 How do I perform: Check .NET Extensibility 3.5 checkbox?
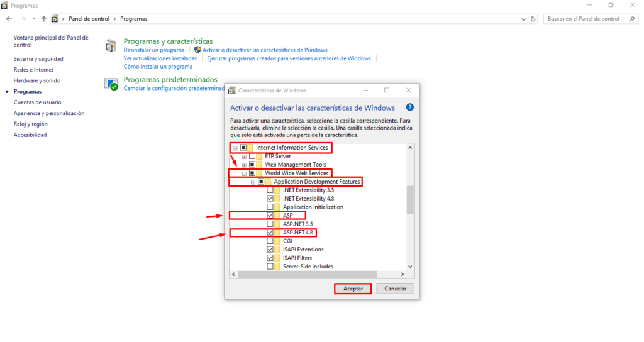click(x=270, y=190)
